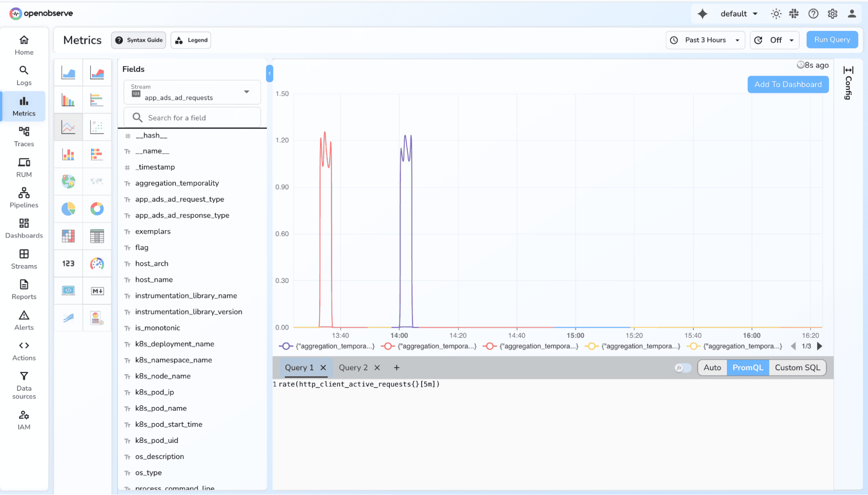Open the Past 3 Hours time dropdown
The width and height of the screenshot is (868, 495).
pos(705,40)
